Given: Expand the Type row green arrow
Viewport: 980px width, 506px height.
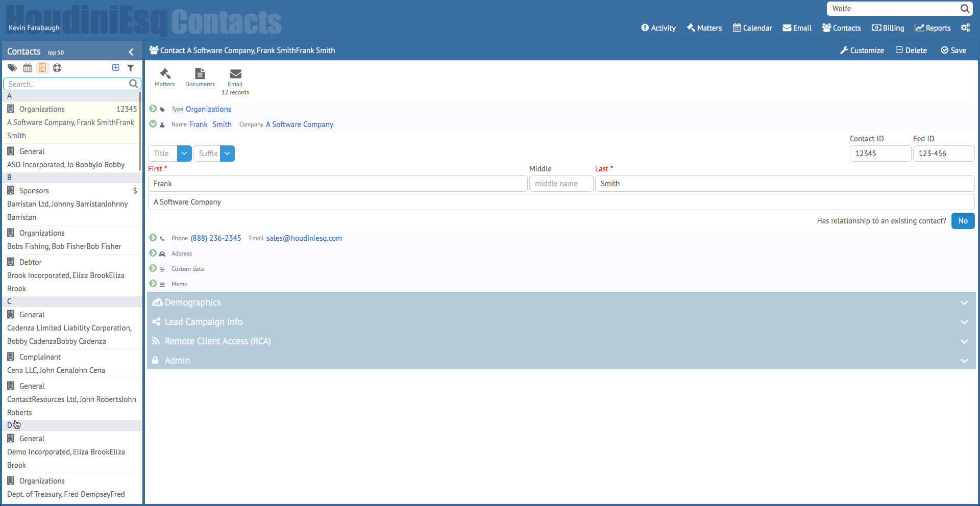Looking at the screenshot, I should [153, 109].
